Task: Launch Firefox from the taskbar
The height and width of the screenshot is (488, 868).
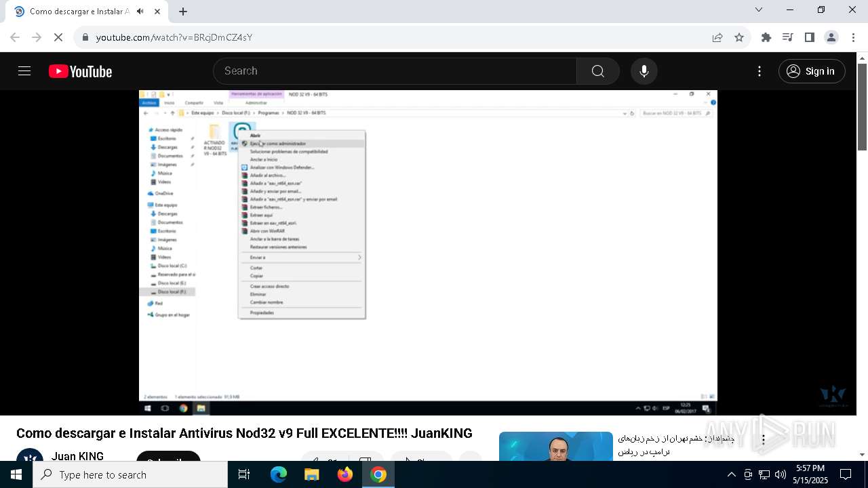Action: click(x=345, y=474)
